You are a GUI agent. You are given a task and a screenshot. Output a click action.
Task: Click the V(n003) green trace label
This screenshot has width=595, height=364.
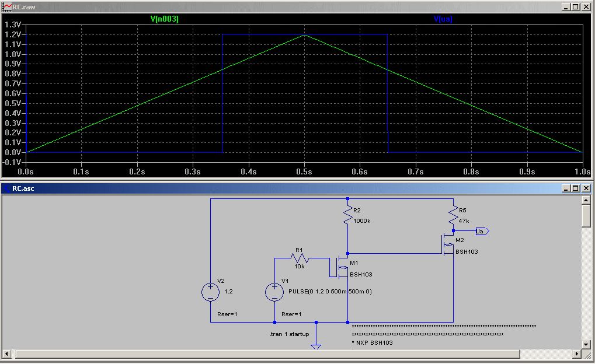[164, 19]
